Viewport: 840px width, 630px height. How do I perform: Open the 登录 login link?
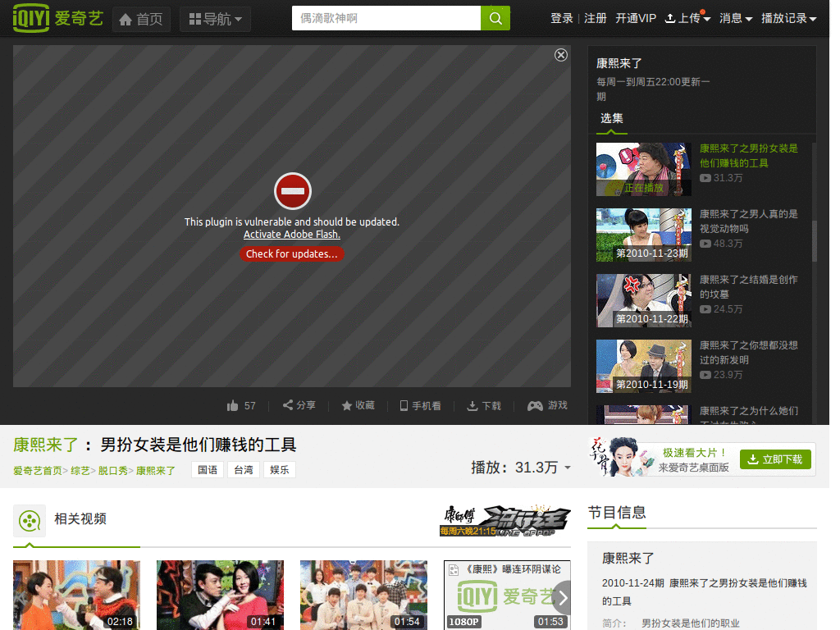click(561, 18)
